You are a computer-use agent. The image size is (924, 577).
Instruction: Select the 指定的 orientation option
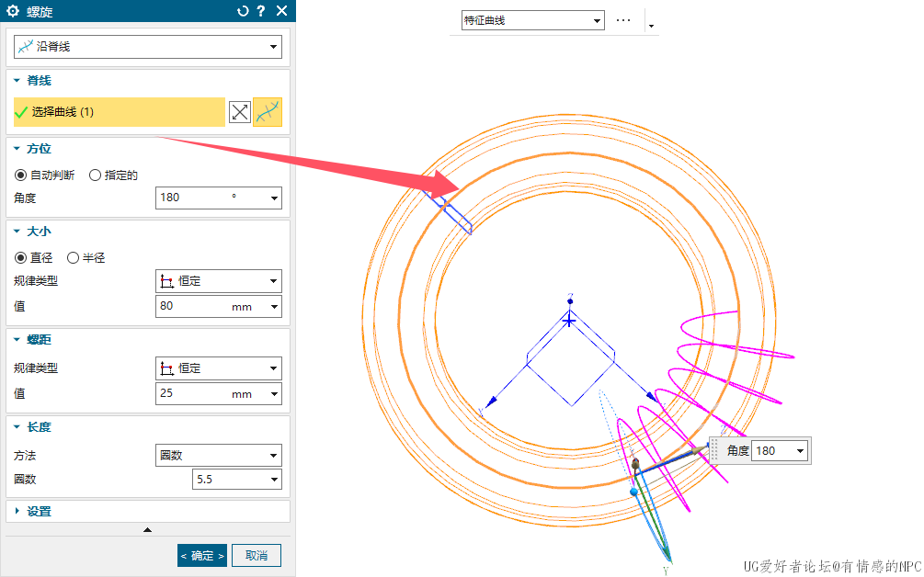95,175
